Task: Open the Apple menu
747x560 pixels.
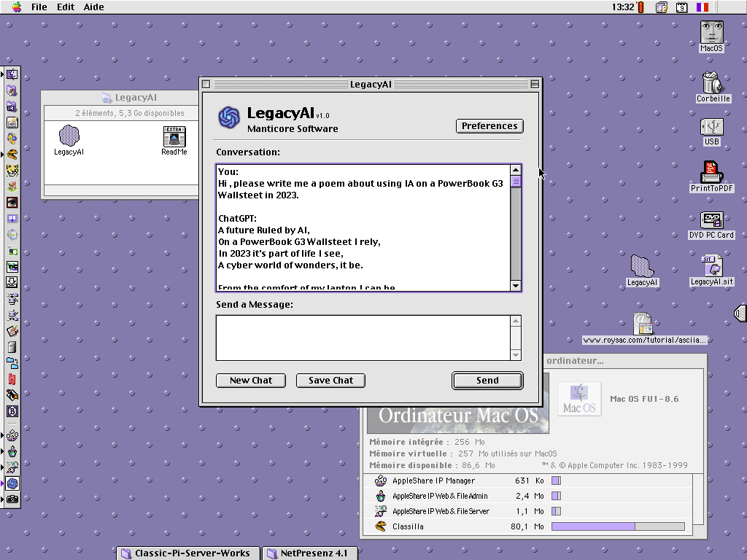Action: [x=17, y=7]
